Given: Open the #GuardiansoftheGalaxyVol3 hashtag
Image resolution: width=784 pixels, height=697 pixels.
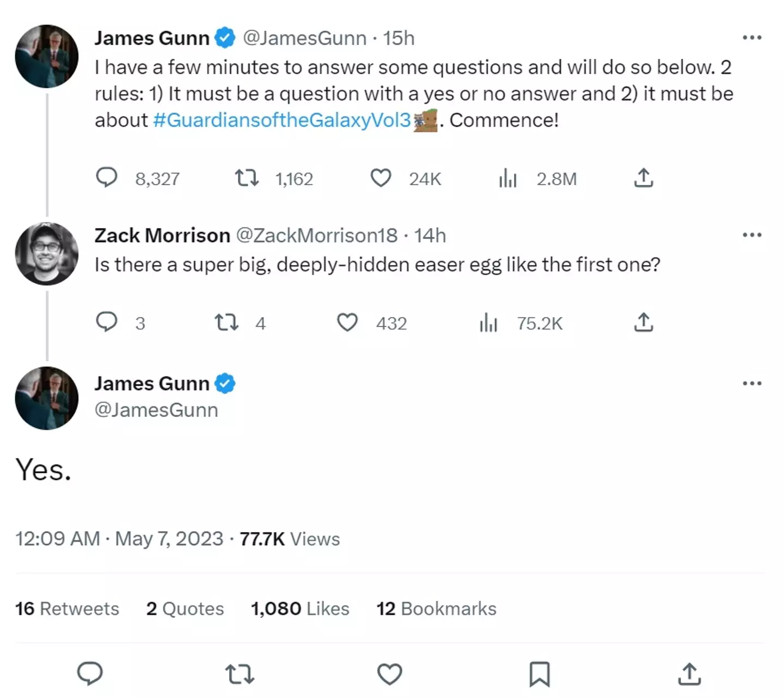Looking at the screenshot, I should tap(283, 120).
